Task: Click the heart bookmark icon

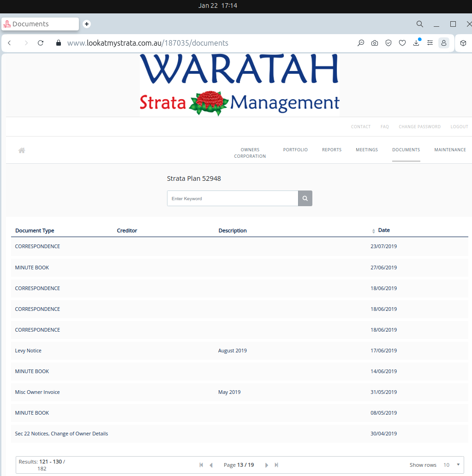Action: pyautogui.click(x=402, y=43)
